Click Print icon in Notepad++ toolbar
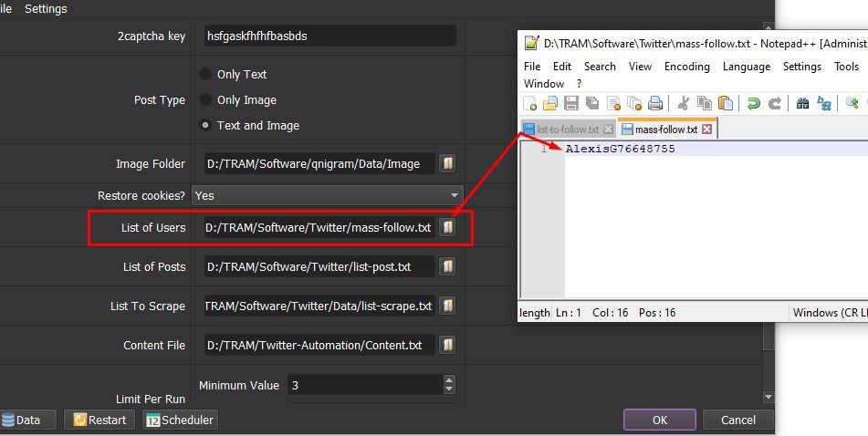The width and height of the screenshot is (868, 436). click(655, 103)
